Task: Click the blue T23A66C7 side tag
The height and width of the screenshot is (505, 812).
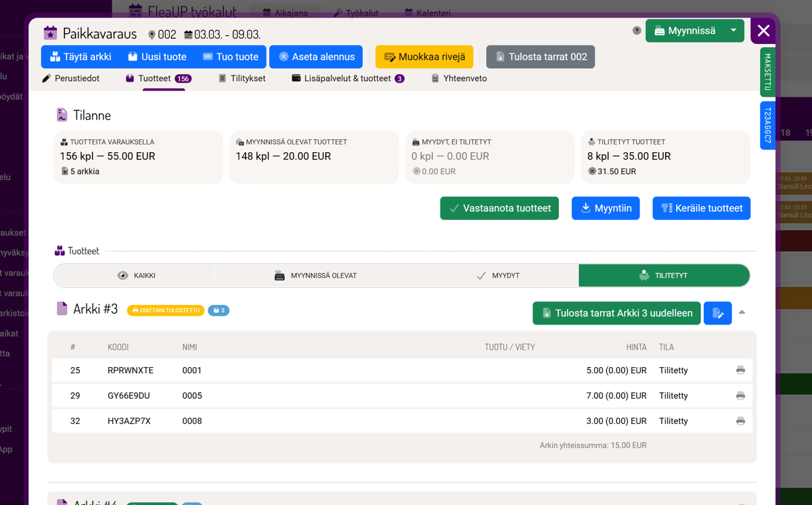Action: 767,125
